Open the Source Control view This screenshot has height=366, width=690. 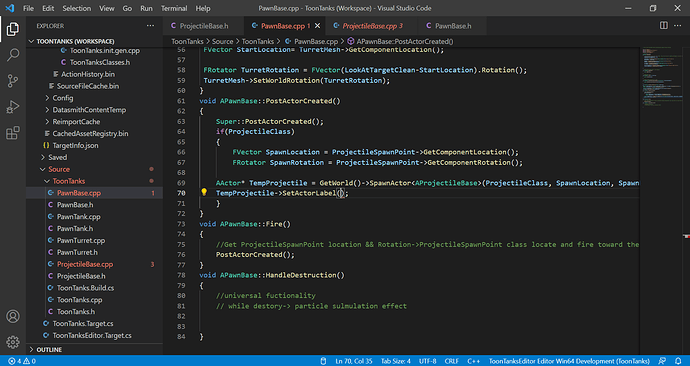point(13,81)
